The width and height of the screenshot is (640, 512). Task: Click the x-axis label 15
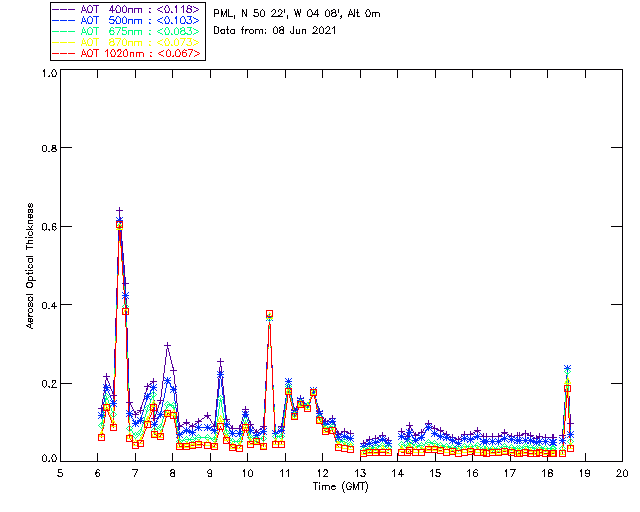tap(435, 473)
